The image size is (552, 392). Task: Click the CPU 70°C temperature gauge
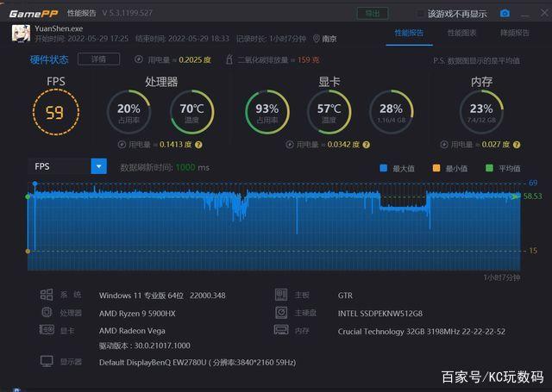191,112
